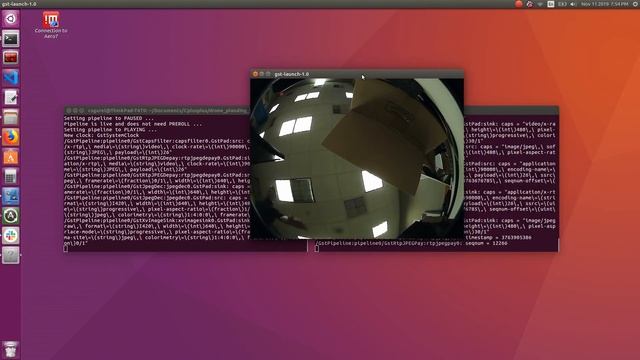Open the Trash at dock bottom
The width and height of the screenshot is (640, 360).
click(x=11, y=349)
